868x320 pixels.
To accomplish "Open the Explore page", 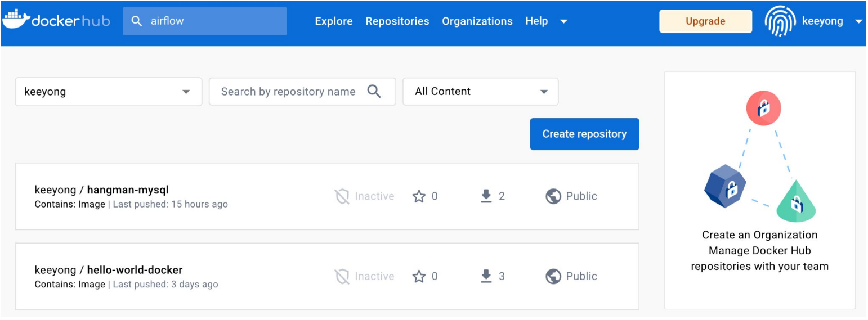I will pos(334,21).
